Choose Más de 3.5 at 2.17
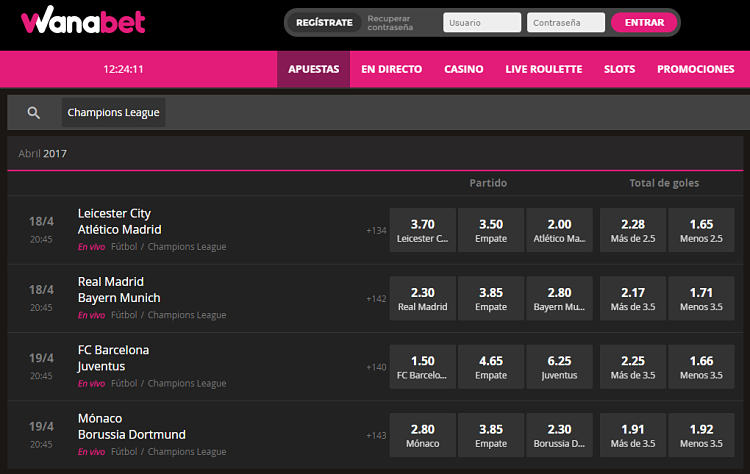This screenshot has width=750, height=474. (633, 298)
